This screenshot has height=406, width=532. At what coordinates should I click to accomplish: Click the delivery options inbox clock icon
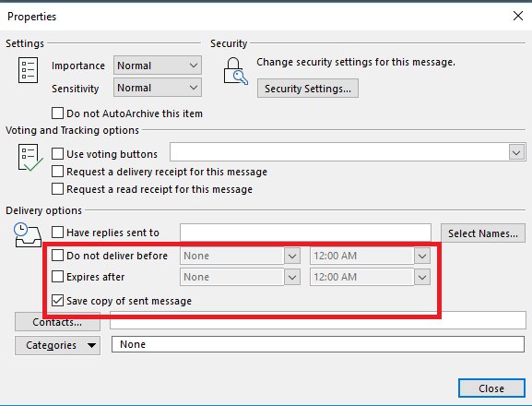click(x=28, y=235)
